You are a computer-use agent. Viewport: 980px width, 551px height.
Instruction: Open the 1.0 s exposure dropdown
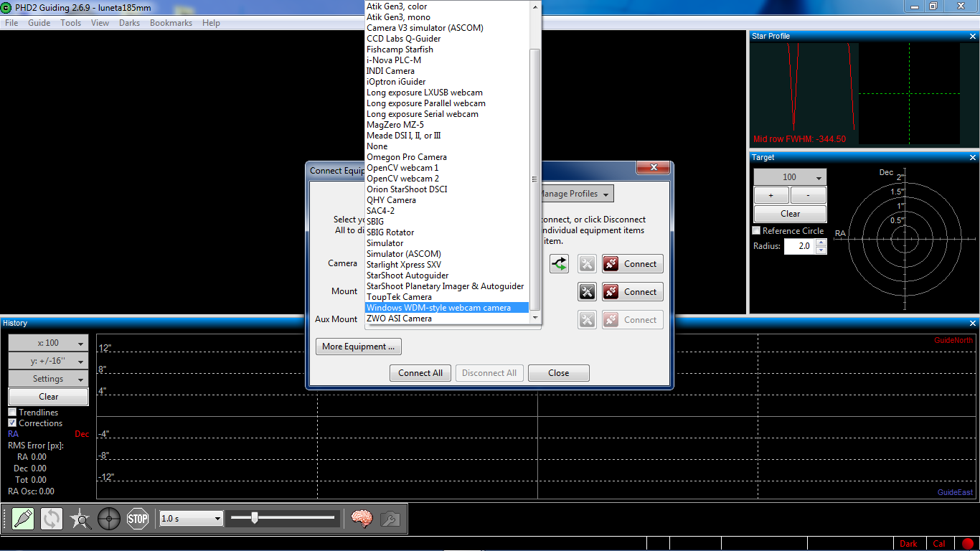pyautogui.click(x=192, y=518)
